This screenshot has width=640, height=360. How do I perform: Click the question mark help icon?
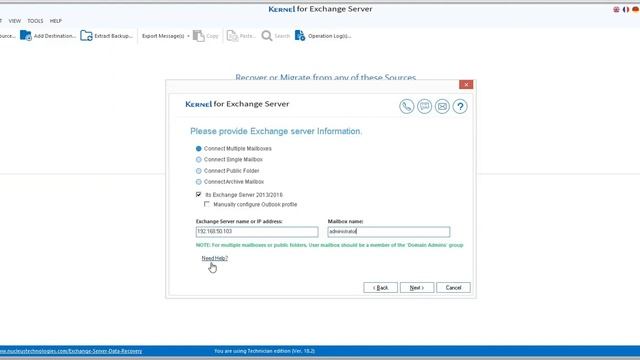[x=460, y=107]
